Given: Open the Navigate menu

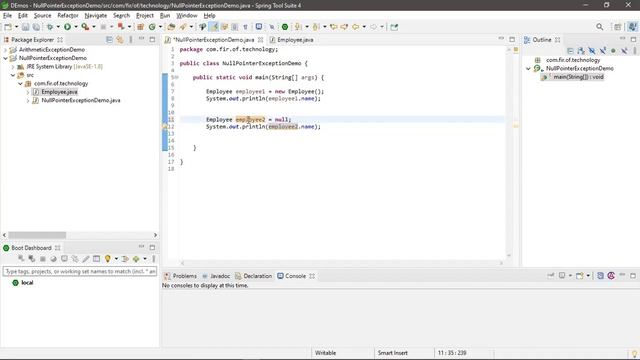Looking at the screenshot, I should click(96, 16).
